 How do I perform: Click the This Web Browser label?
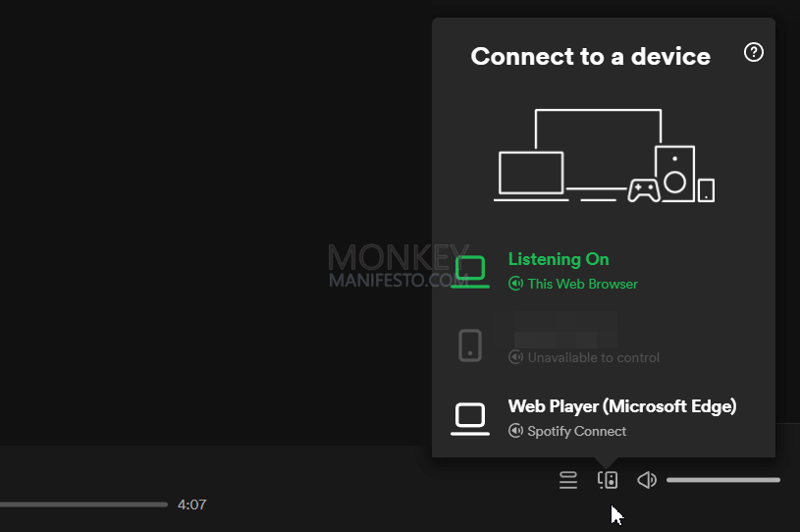(583, 284)
